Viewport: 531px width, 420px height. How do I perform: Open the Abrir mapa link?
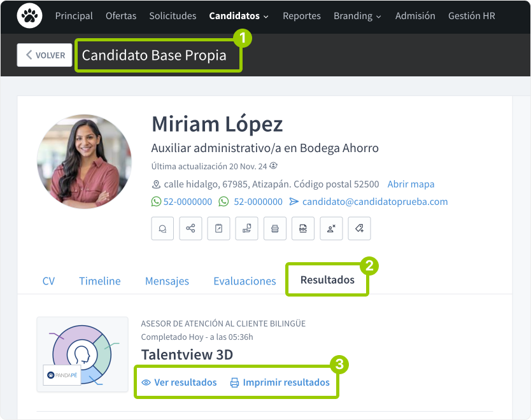(411, 185)
